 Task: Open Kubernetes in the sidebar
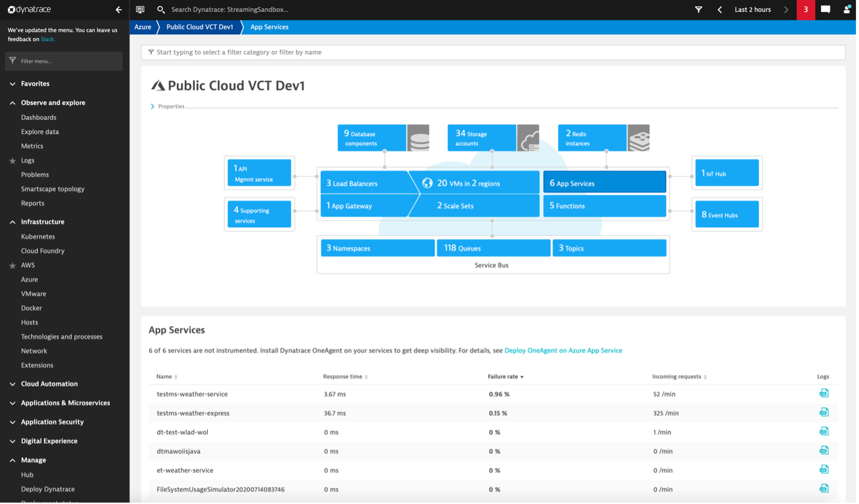tap(38, 236)
